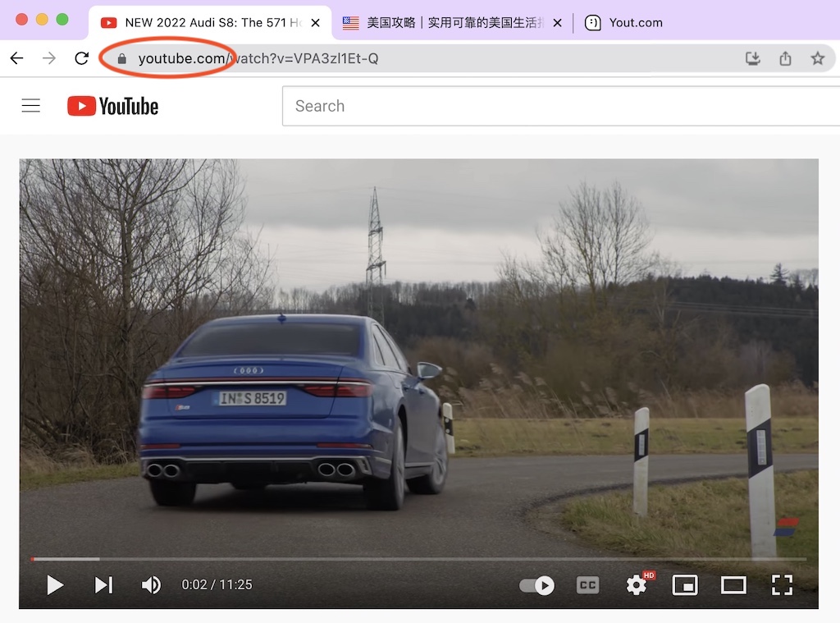Play the Audi S8 video

pyautogui.click(x=55, y=585)
